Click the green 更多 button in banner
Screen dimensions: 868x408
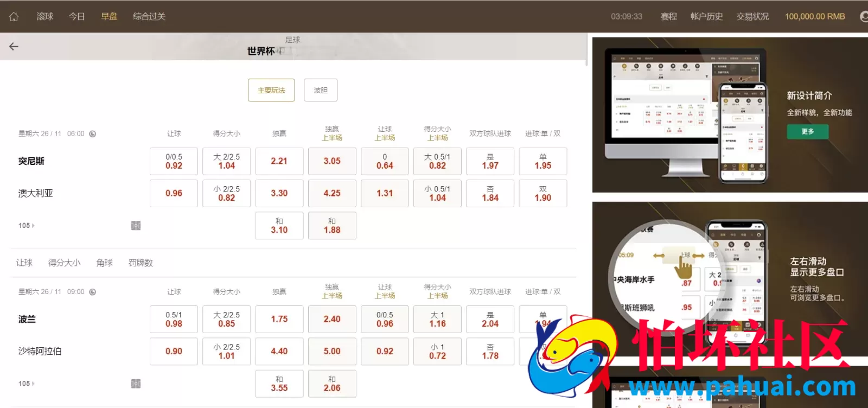pyautogui.click(x=808, y=131)
